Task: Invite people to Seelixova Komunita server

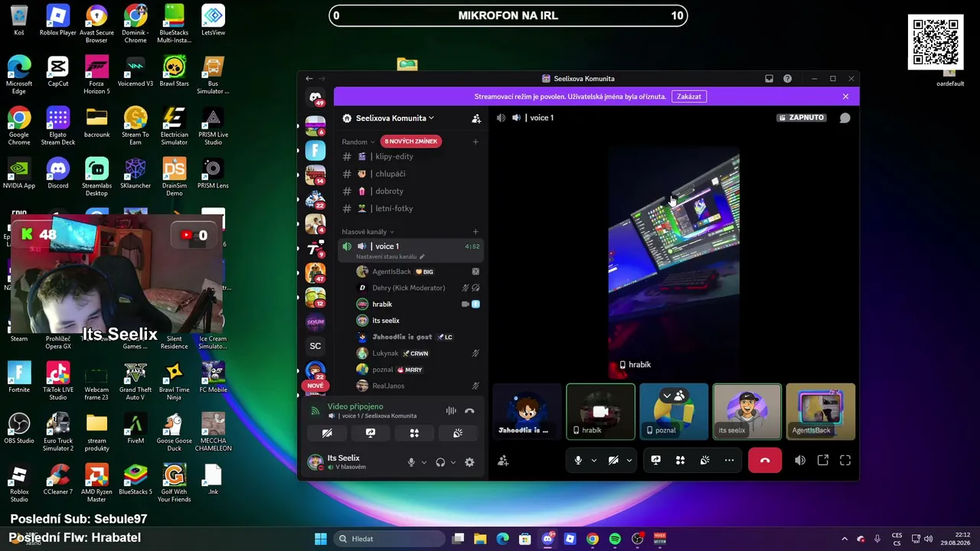Action: [x=476, y=119]
